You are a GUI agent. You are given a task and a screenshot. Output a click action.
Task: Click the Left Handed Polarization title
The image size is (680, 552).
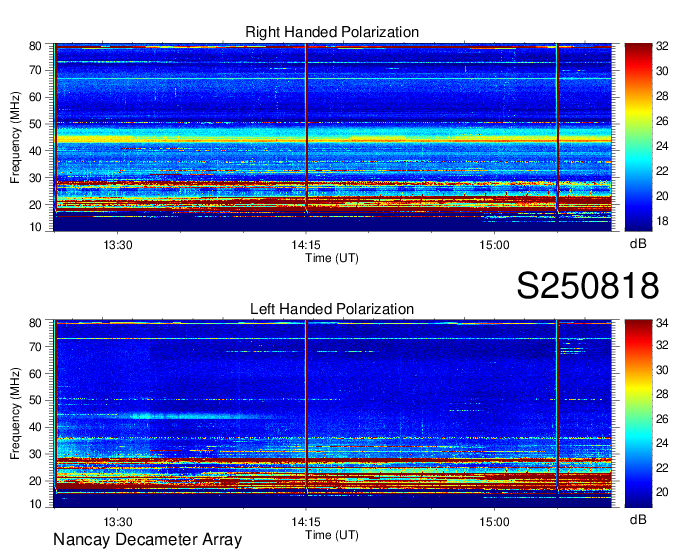point(332,309)
